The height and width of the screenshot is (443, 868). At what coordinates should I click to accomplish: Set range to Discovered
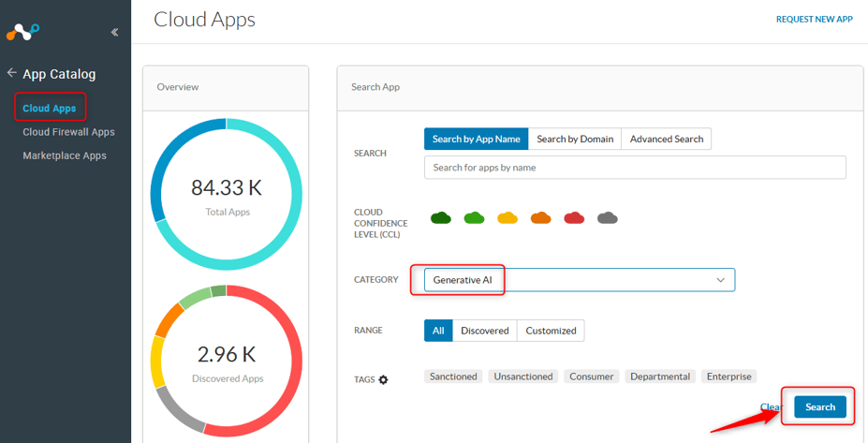tap(485, 331)
